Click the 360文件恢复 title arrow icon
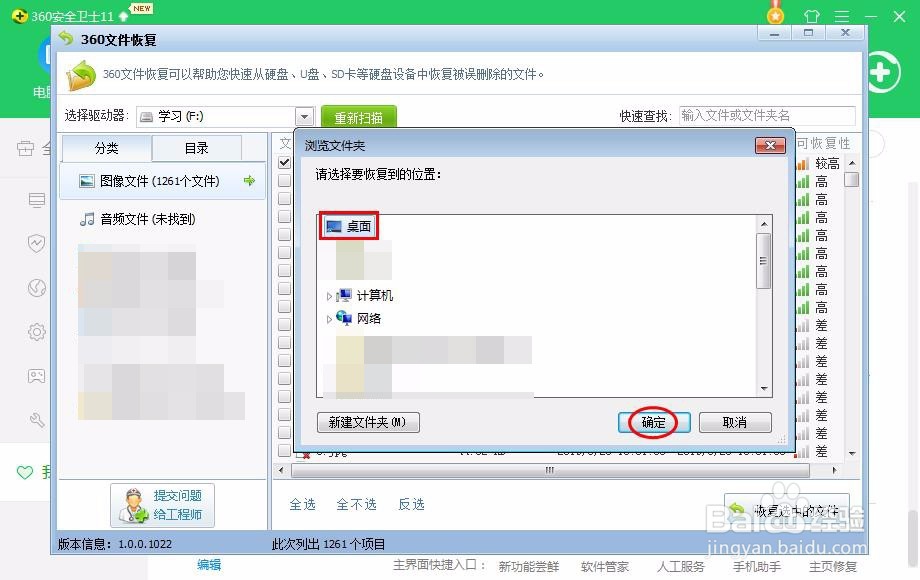This screenshot has width=920, height=580. click(x=66, y=38)
